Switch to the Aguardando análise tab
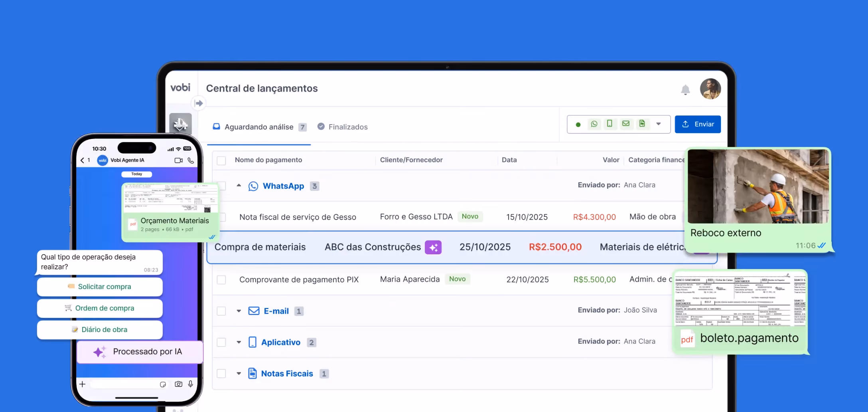This screenshot has width=868, height=412. coord(259,127)
